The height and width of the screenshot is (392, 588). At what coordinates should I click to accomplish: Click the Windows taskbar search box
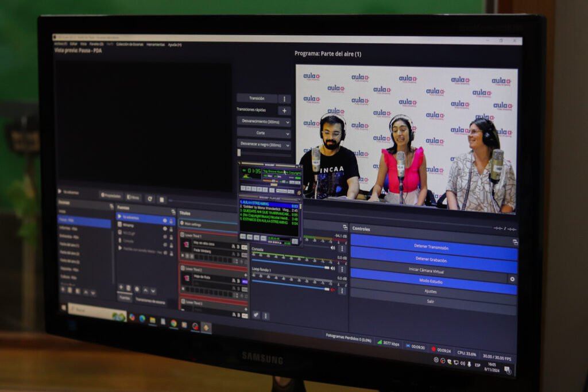tap(96, 311)
